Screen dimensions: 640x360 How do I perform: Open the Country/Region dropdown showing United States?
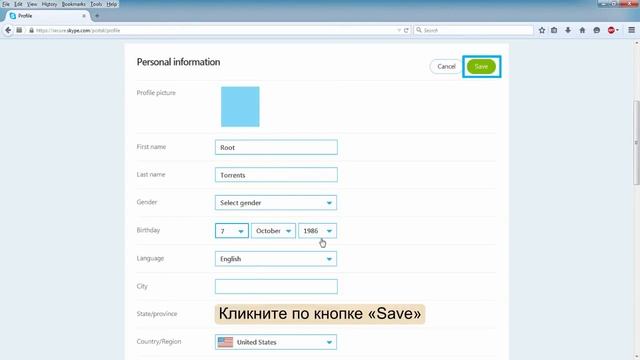(x=276, y=342)
